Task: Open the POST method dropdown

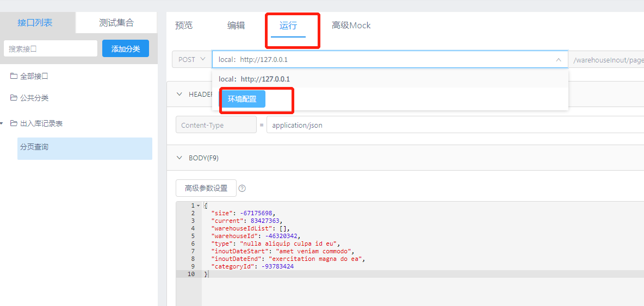Action: 191,59
